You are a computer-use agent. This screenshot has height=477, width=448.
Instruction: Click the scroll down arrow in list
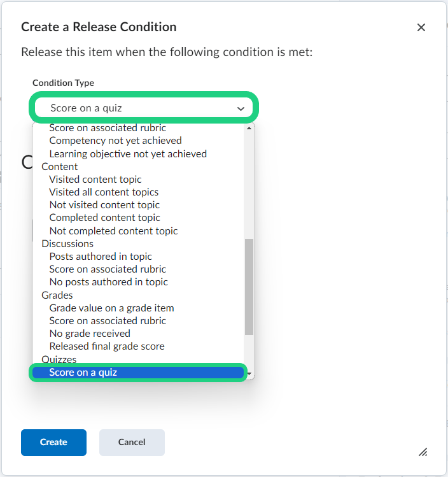coord(249,374)
